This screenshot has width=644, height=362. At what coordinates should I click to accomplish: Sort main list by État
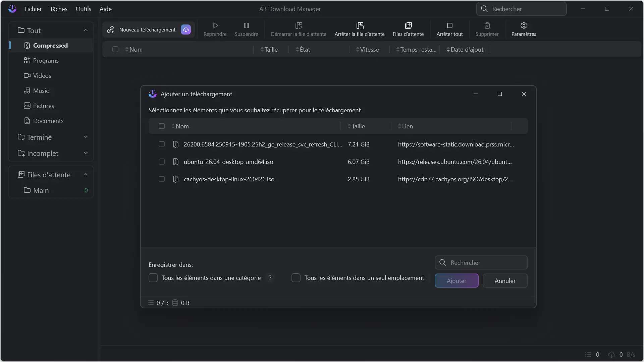(303, 49)
